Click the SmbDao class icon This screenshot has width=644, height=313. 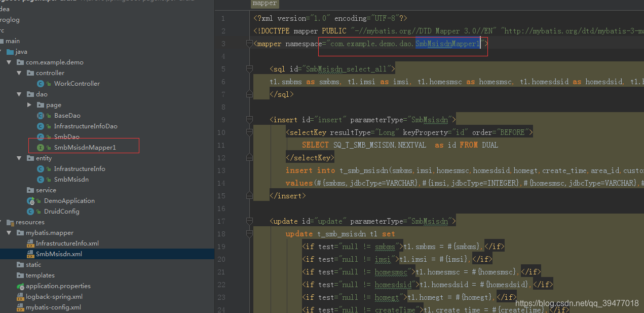[x=41, y=137]
